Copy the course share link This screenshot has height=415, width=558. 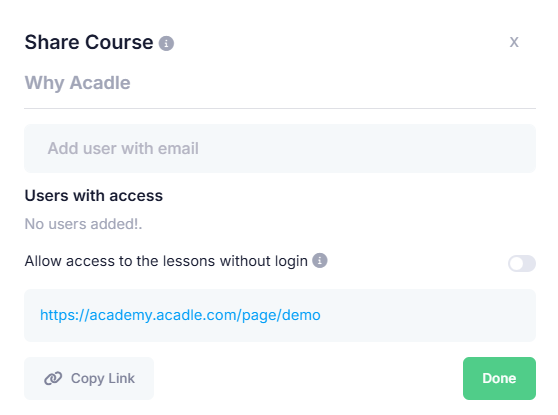pos(89,378)
